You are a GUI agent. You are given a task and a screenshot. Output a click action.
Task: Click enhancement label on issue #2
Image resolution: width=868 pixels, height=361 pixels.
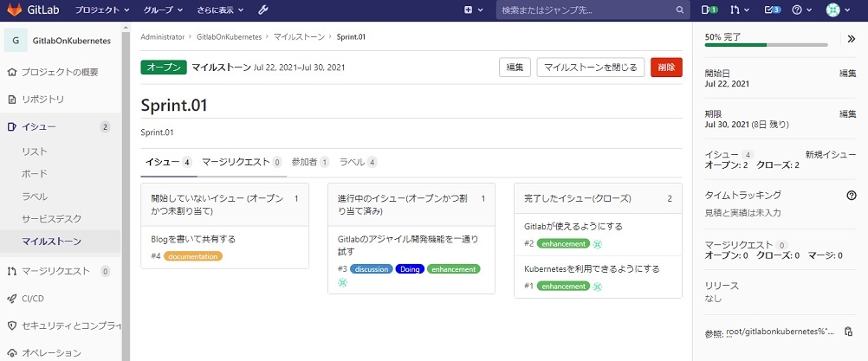[x=564, y=244]
